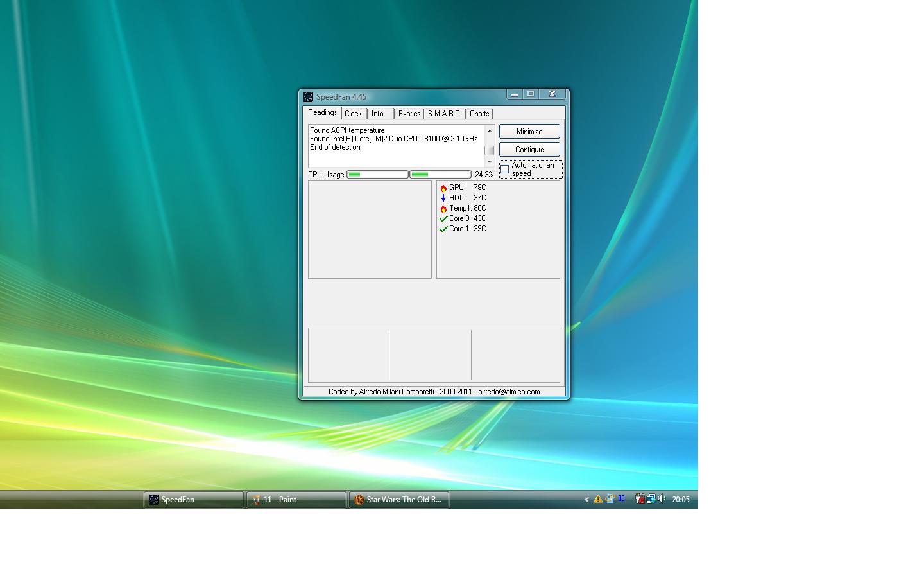Click the GPU temperature flame icon
This screenshot has height=578, width=924.
click(x=443, y=188)
